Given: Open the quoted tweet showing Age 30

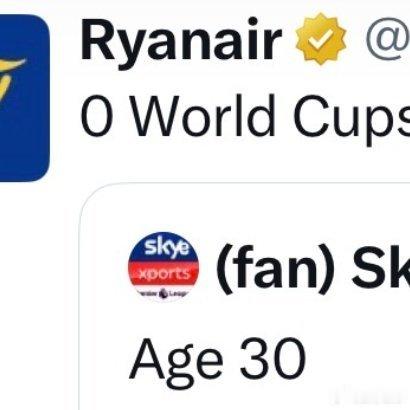Looking at the screenshot, I should click(x=245, y=297).
